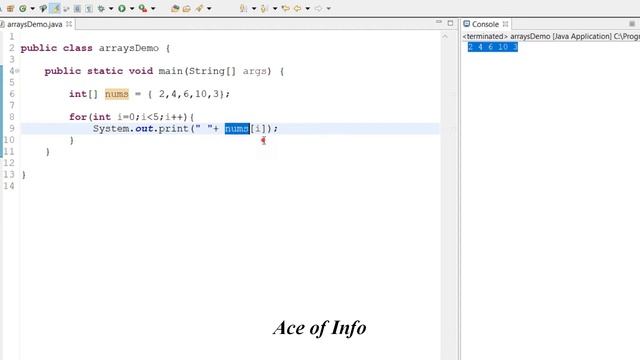The height and width of the screenshot is (360, 640).
Task: Open the Run configurations dropdown arrow
Action: [x=132, y=8]
